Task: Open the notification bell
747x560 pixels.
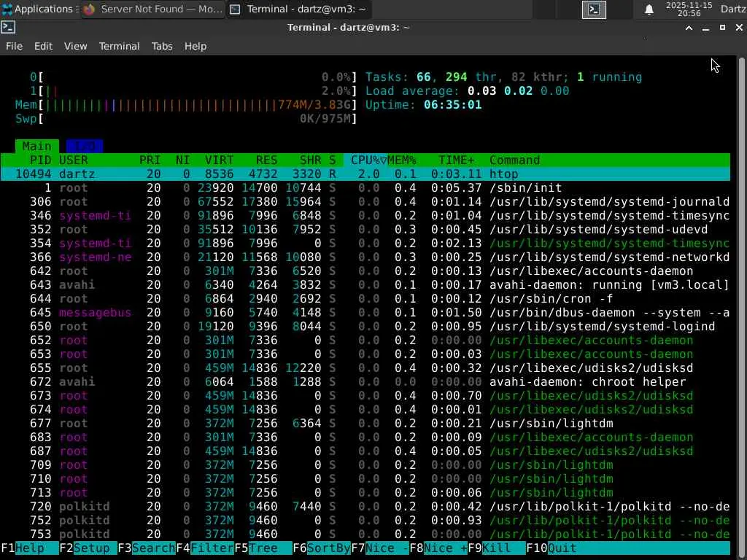Action: point(649,9)
